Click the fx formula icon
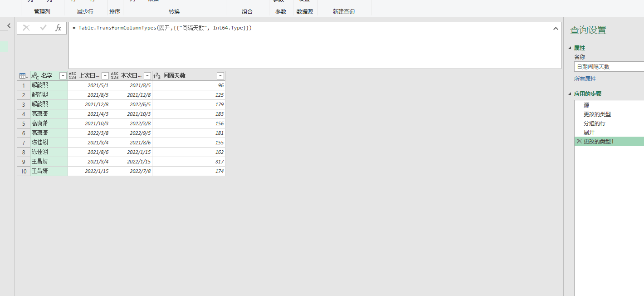 coord(58,28)
